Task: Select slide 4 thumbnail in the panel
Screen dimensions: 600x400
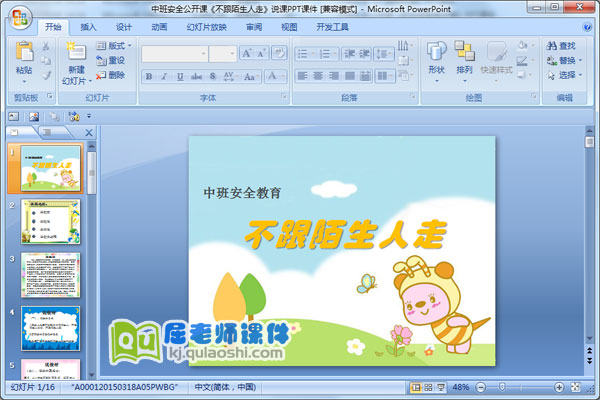Action: click(x=50, y=327)
